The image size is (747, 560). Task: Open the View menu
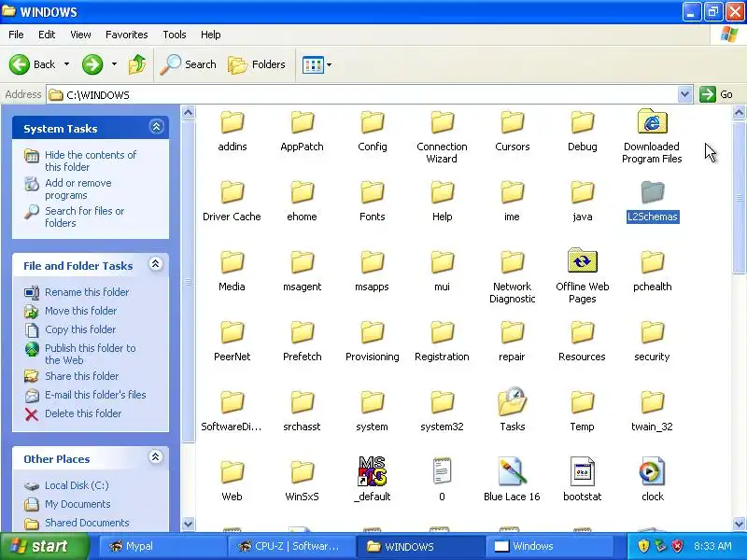(80, 35)
